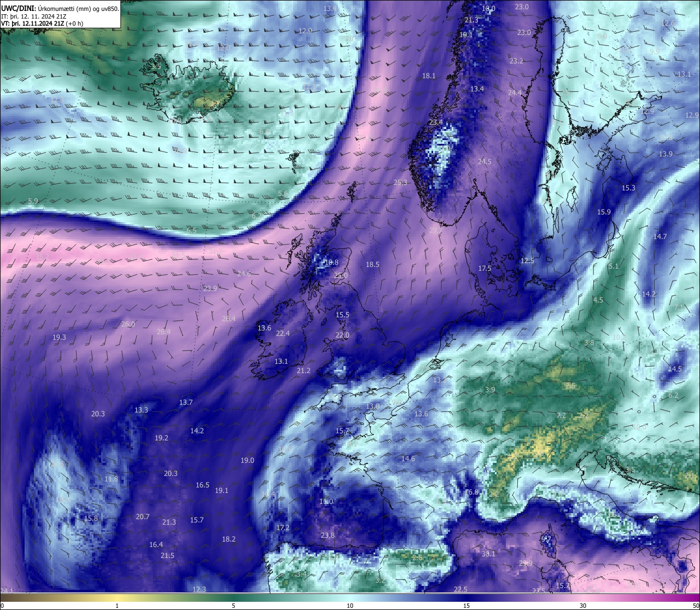Click the 15.8 value label

(x=91, y=518)
